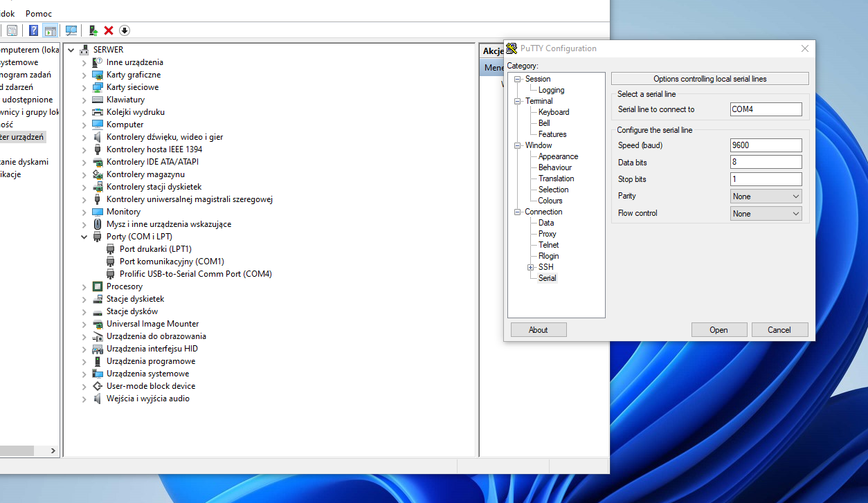Click the Kontrolery dźwięku speaker icon
Viewport: 868px width, 503px height.
[98, 137]
